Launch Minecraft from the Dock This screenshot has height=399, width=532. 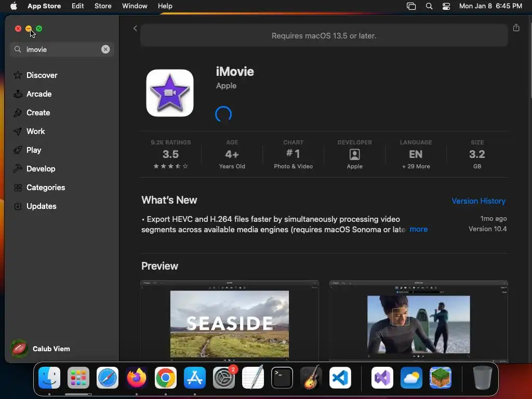pos(441,378)
